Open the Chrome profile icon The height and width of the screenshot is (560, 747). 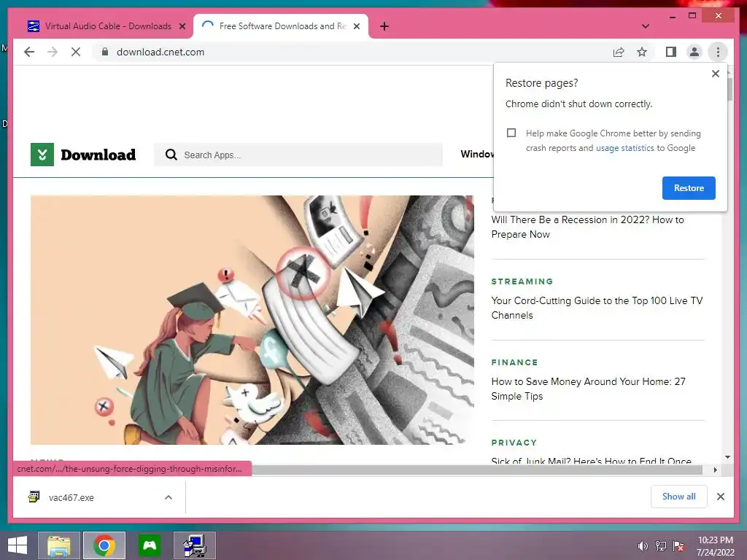[694, 52]
